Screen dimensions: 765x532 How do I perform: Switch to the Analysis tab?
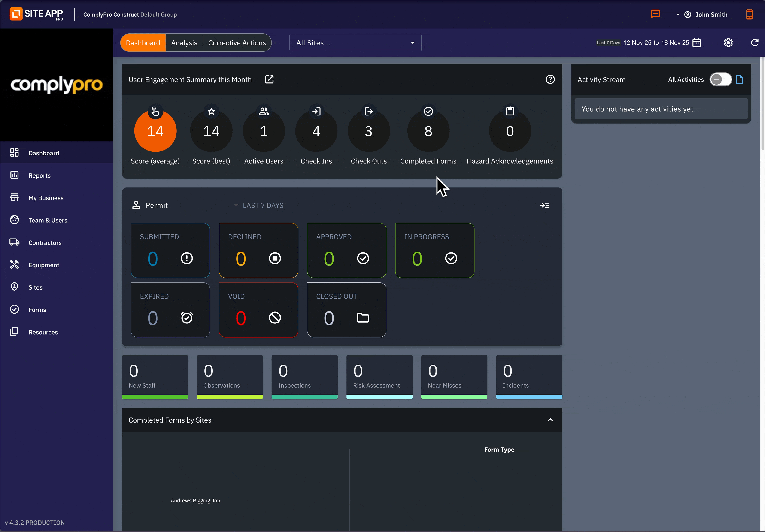tap(184, 43)
